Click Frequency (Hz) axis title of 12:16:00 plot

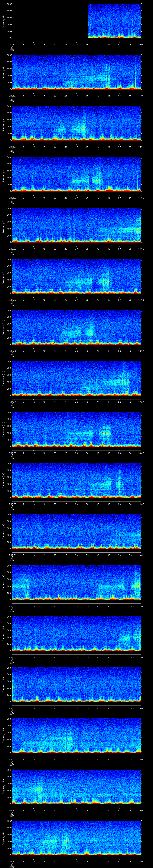[x=3, y=378]
